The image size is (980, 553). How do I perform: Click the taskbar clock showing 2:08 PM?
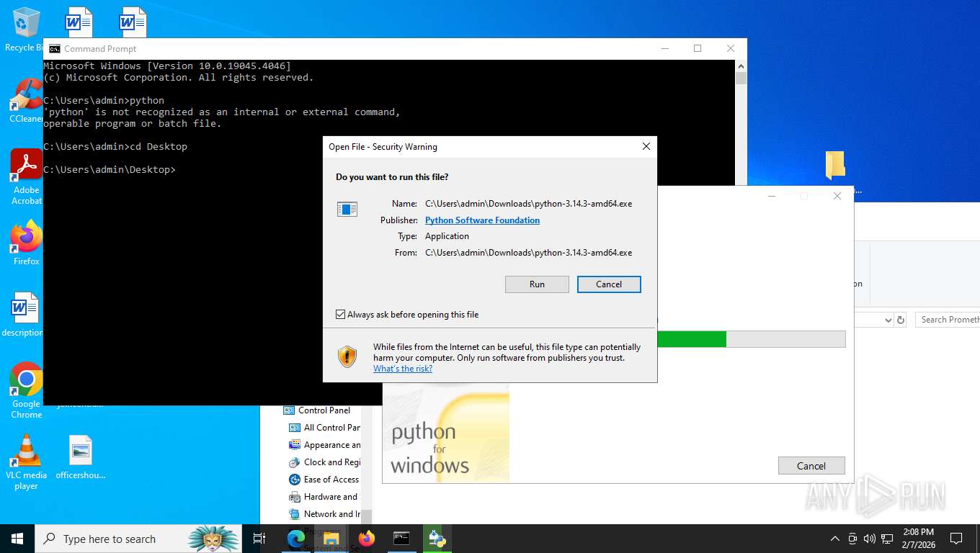pos(917,539)
